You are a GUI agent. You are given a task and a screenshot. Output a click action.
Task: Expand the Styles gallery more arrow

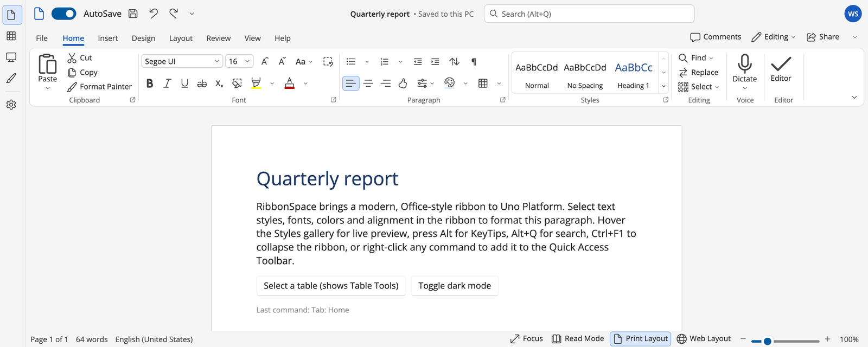click(663, 86)
